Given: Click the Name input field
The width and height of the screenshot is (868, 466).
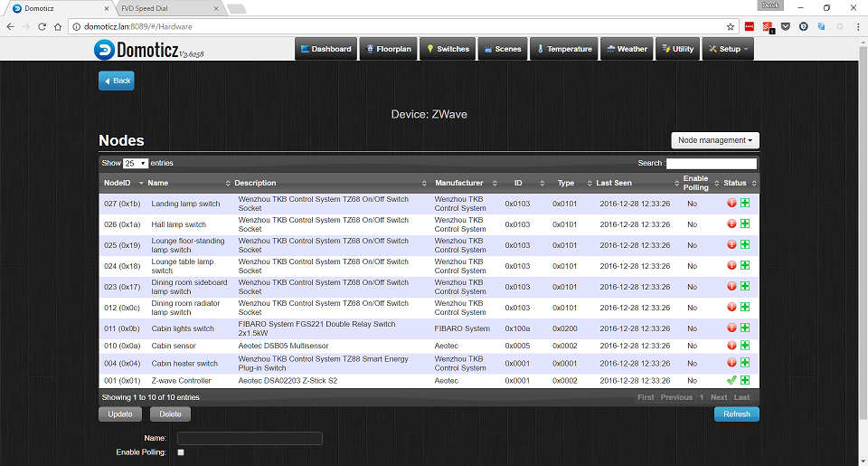Looking at the screenshot, I should (250, 438).
